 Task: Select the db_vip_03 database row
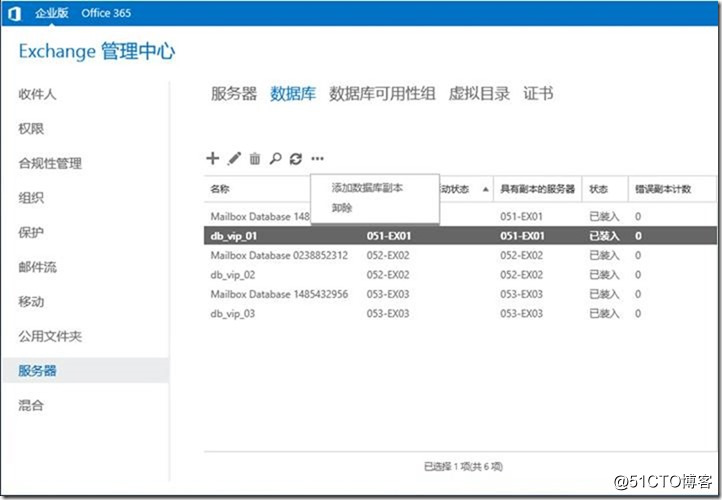460,314
